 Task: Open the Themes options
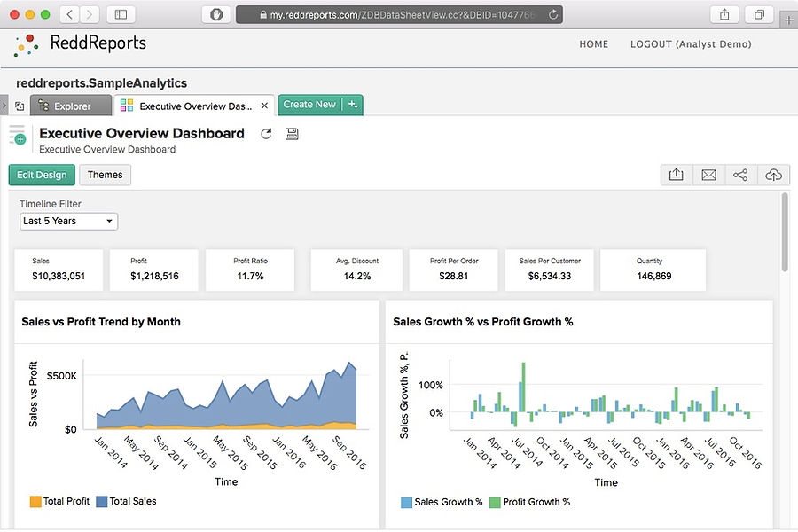click(105, 175)
